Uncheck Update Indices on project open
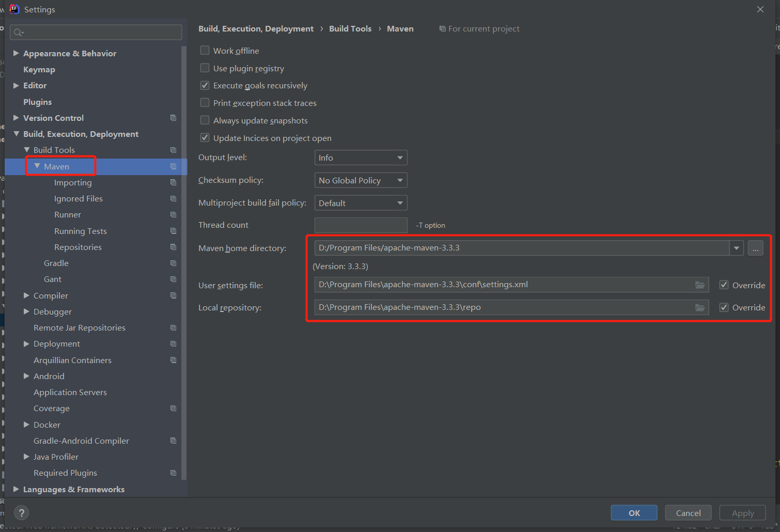Screen dimensions: 780x532 [205, 137]
